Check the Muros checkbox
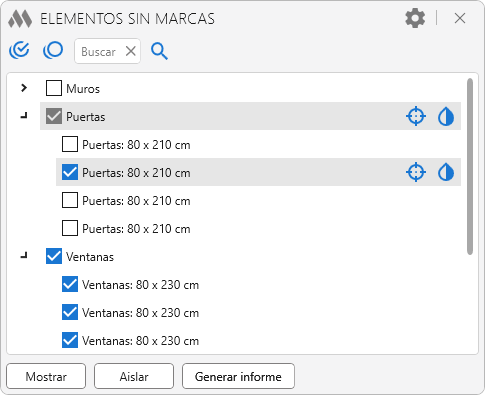This screenshot has height=395, width=485. 54,88
